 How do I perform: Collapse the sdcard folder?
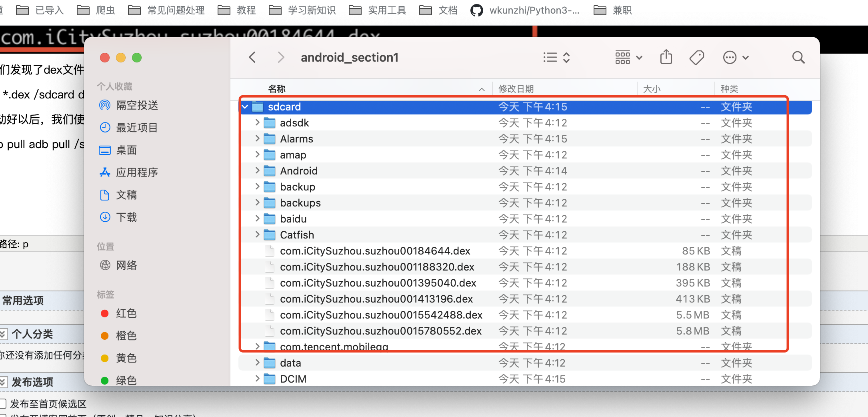[x=245, y=107]
